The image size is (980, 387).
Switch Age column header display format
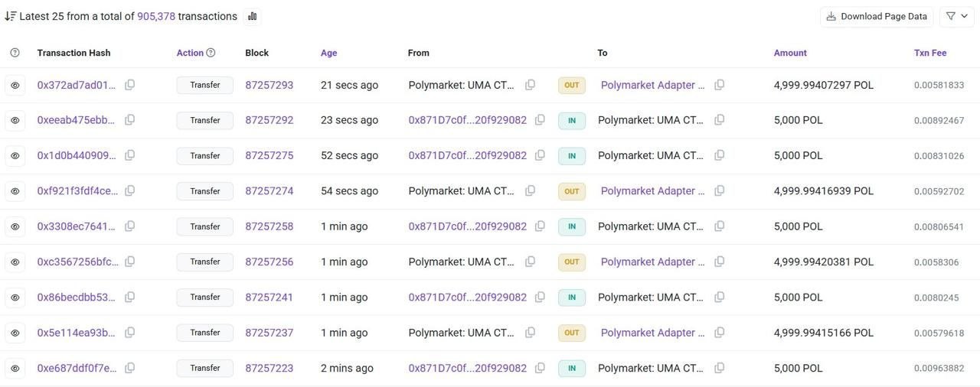click(x=328, y=53)
